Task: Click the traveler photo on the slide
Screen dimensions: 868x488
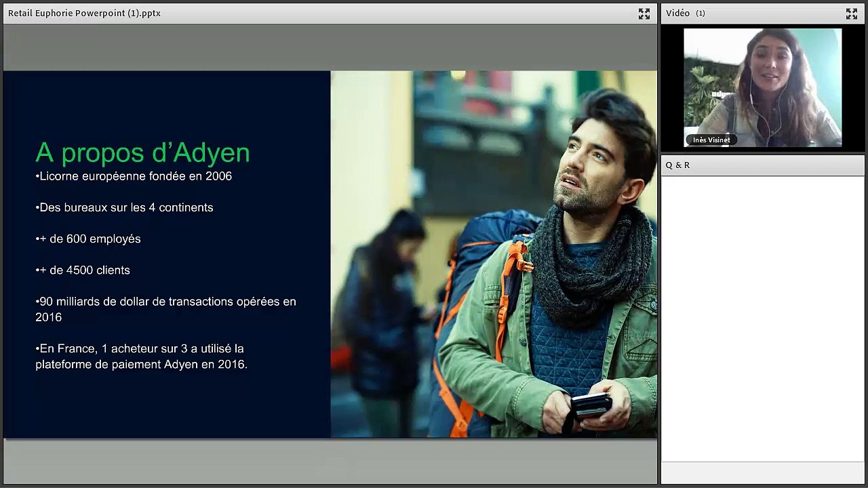Action: coord(494,254)
